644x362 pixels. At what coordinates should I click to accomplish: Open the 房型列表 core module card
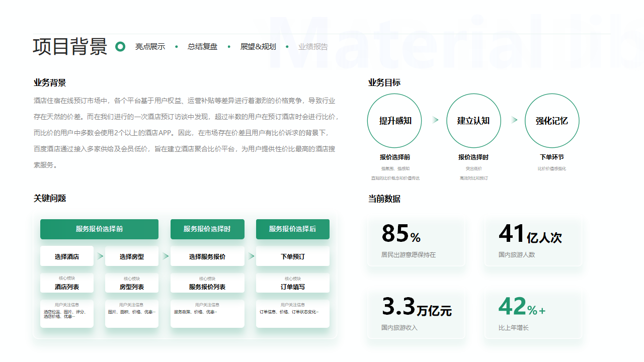132,283
